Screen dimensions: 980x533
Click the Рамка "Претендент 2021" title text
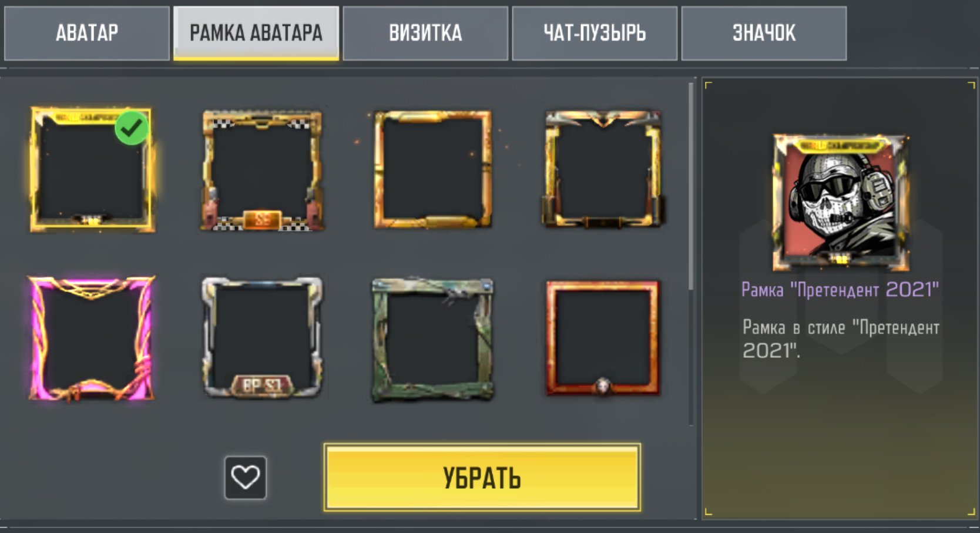(840, 290)
